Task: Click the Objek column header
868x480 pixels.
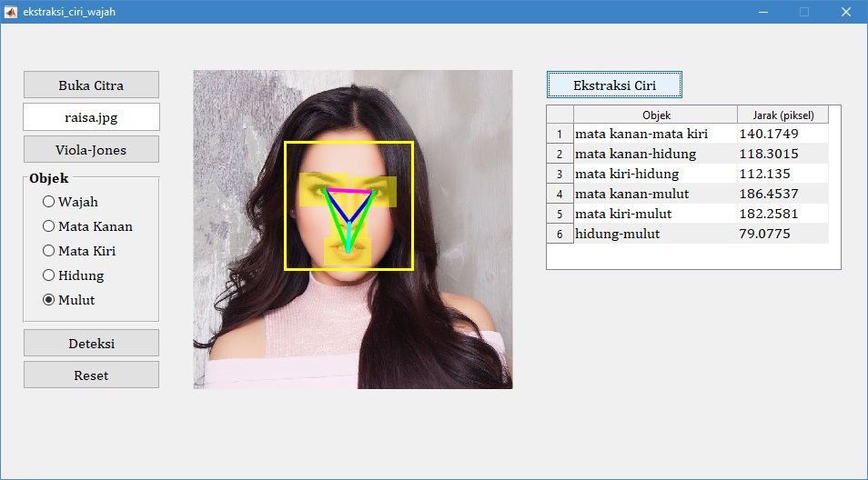Action: coord(655,115)
